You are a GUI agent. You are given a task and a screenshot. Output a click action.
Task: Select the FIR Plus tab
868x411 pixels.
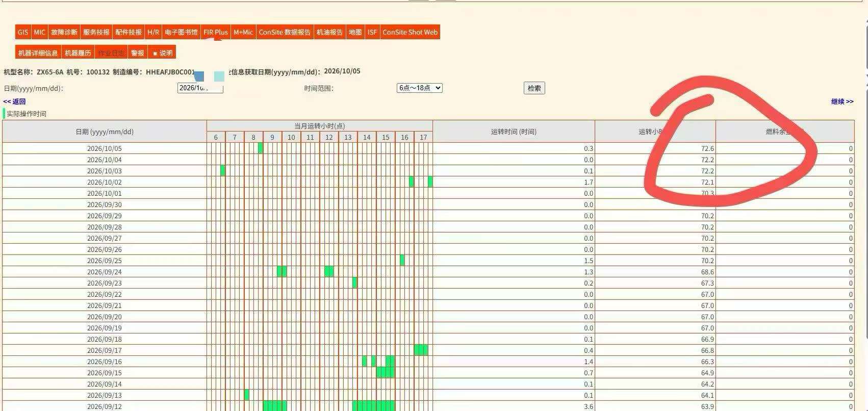216,32
